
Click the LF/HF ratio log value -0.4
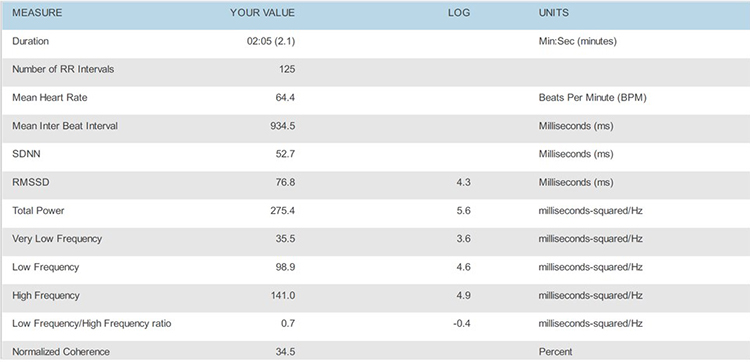[462, 324]
